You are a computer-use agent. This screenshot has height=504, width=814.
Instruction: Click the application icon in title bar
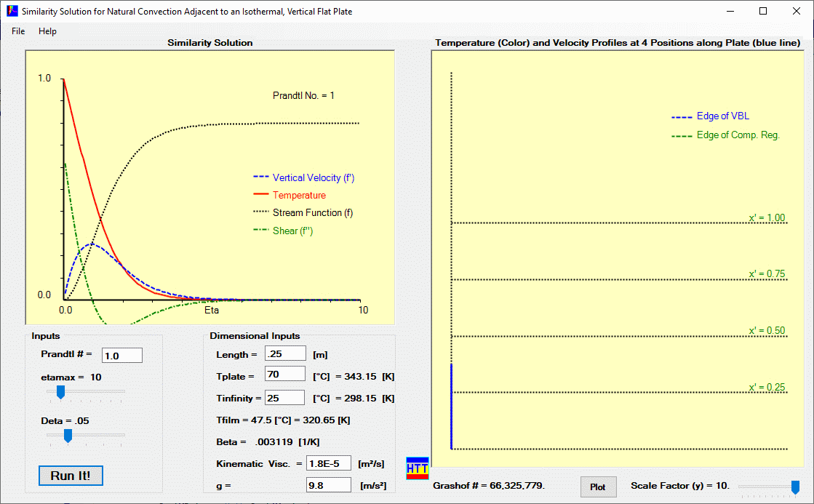coord(12,11)
